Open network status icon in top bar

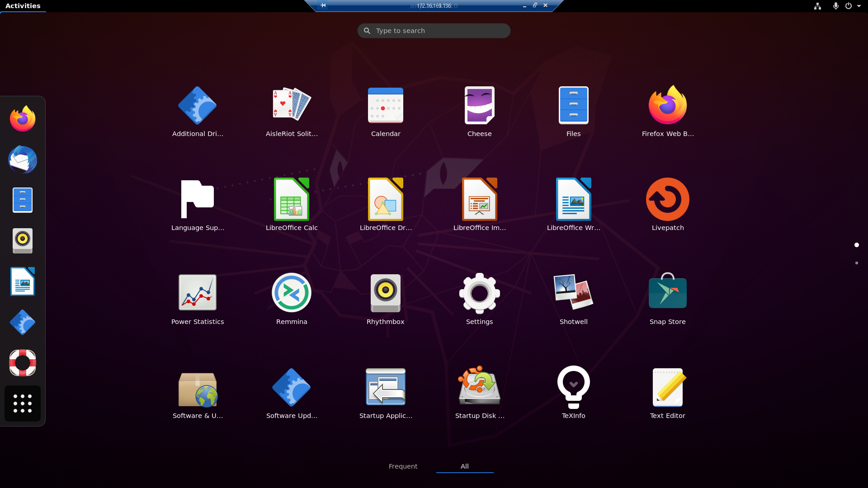[817, 6]
